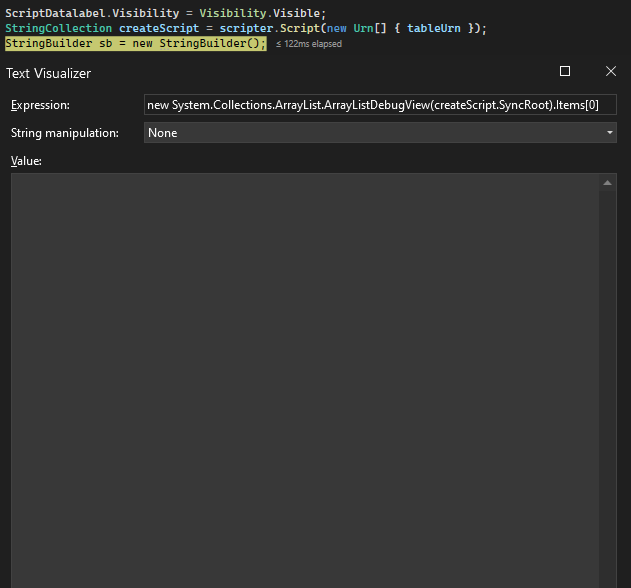Maximize the Text Visualizer window
The height and width of the screenshot is (588, 631).
(565, 71)
